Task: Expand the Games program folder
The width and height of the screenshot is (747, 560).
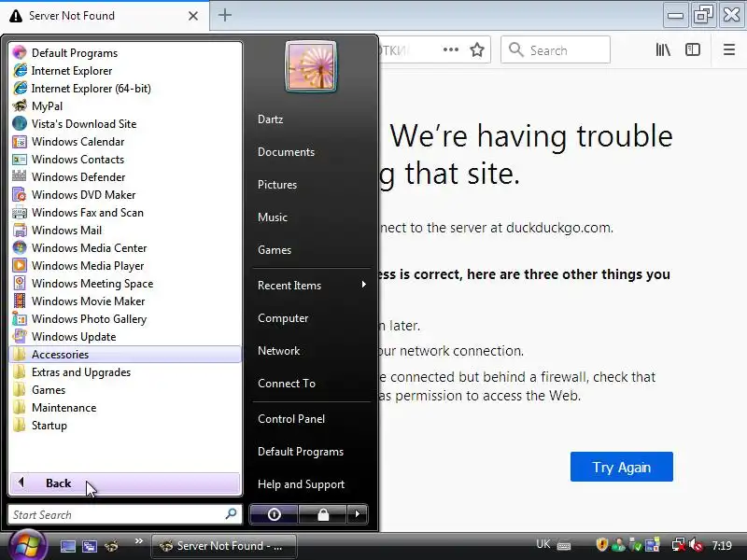Action: pos(125,389)
